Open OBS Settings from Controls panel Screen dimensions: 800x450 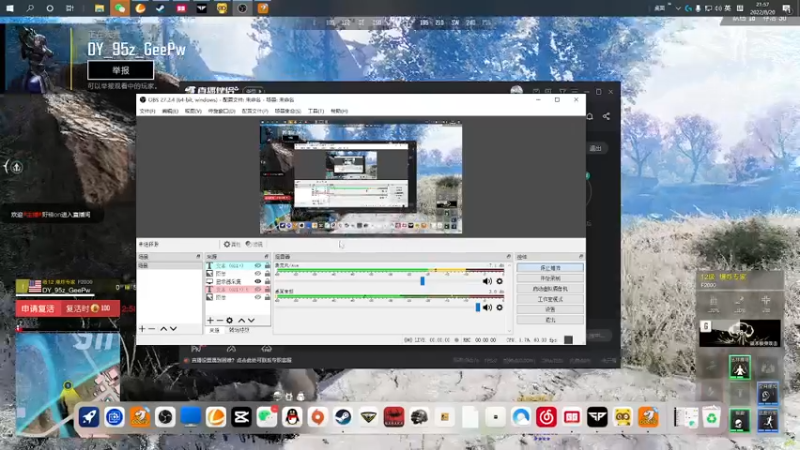point(550,310)
